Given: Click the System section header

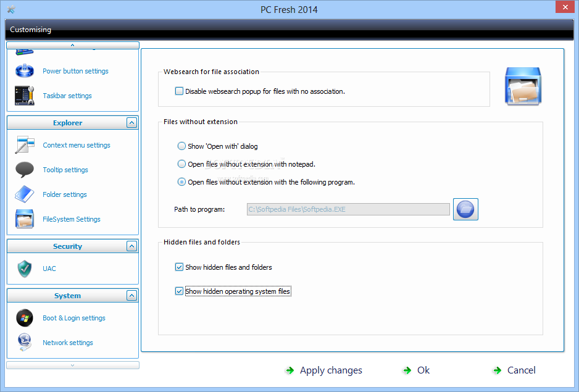Looking at the screenshot, I should click(73, 295).
